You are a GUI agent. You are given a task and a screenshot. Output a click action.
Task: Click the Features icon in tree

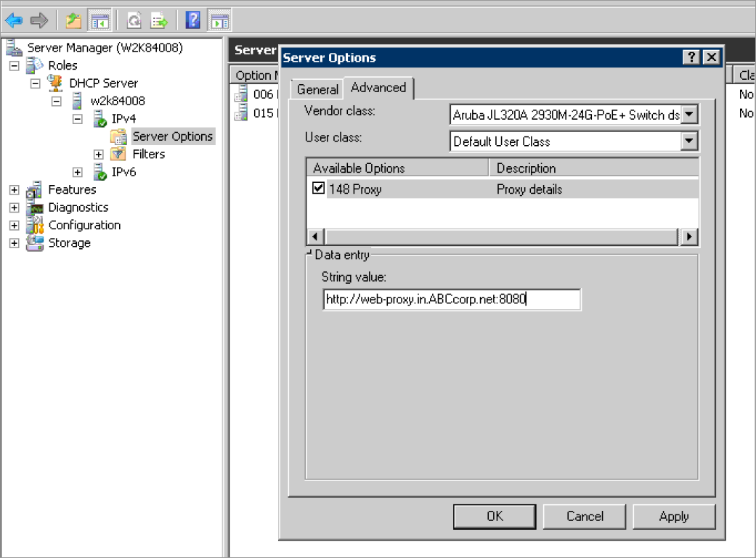[34, 190]
